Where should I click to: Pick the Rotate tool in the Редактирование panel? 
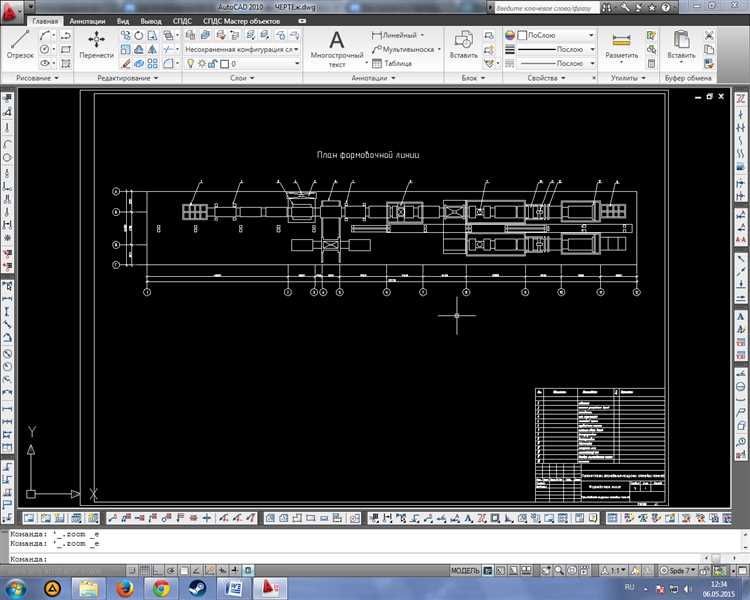(x=139, y=35)
